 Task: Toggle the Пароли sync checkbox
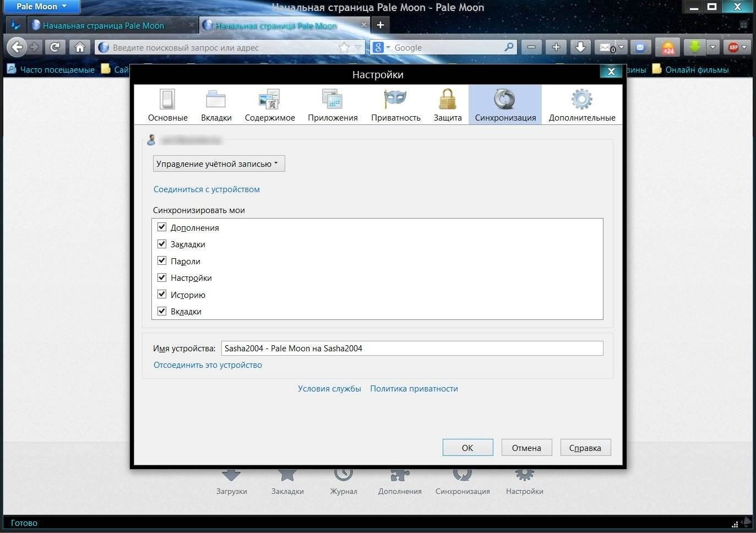pyautogui.click(x=162, y=260)
